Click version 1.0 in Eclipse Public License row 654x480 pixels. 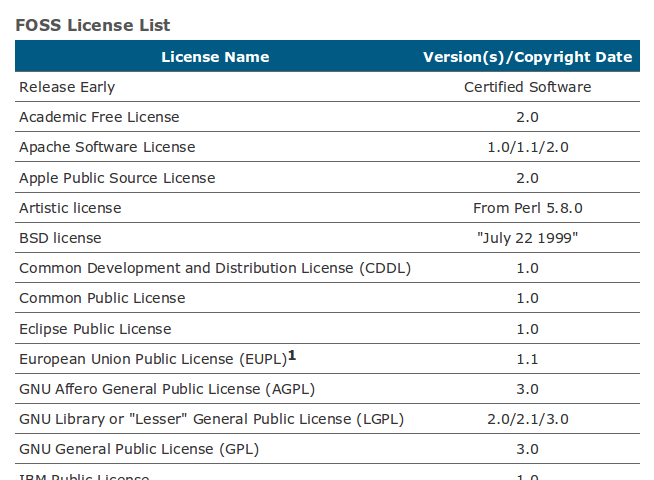tap(528, 329)
